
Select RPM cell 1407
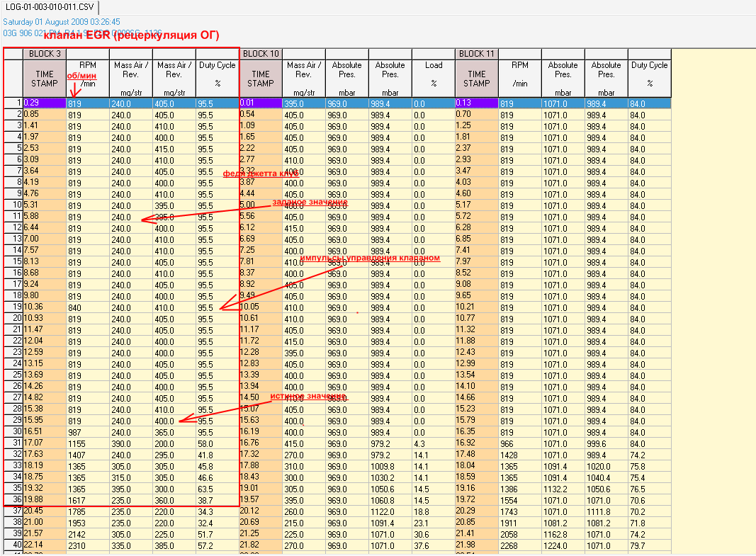pyautogui.click(x=88, y=455)
